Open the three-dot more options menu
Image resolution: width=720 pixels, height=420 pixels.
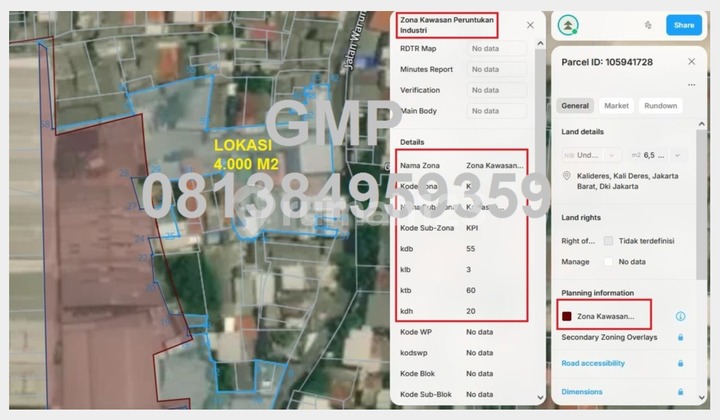tap(692, 85)
